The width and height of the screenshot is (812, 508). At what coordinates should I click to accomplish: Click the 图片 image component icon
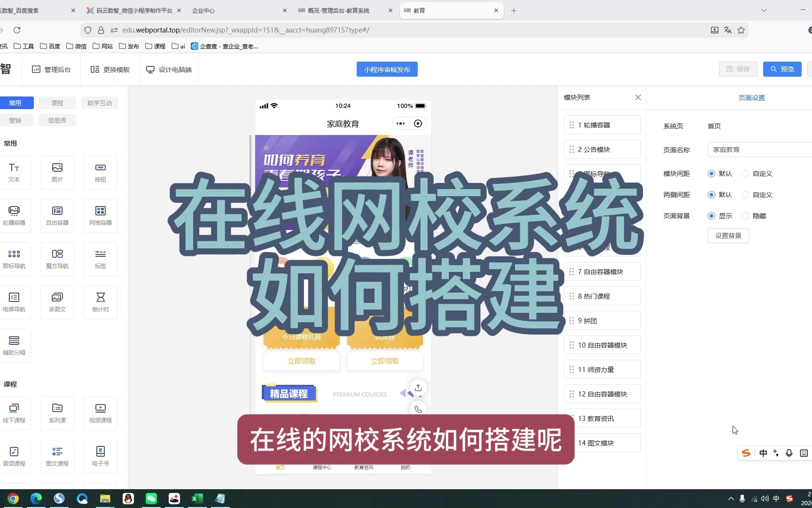(x=57, y=172)
